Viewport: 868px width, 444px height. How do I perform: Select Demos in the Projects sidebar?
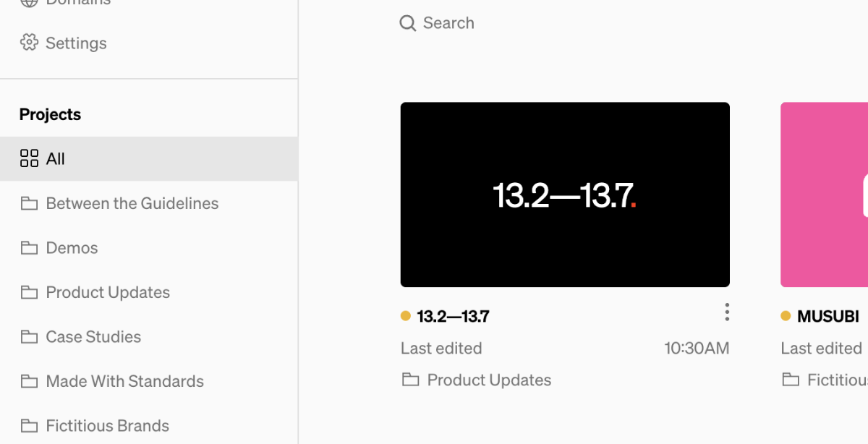(72, 247)
